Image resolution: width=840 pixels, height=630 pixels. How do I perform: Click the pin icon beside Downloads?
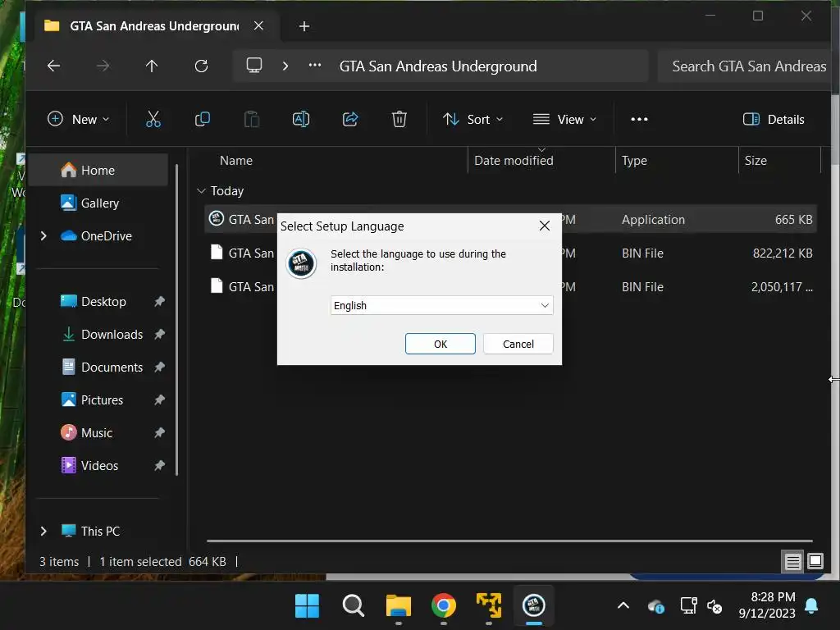(x=159, y=335)
